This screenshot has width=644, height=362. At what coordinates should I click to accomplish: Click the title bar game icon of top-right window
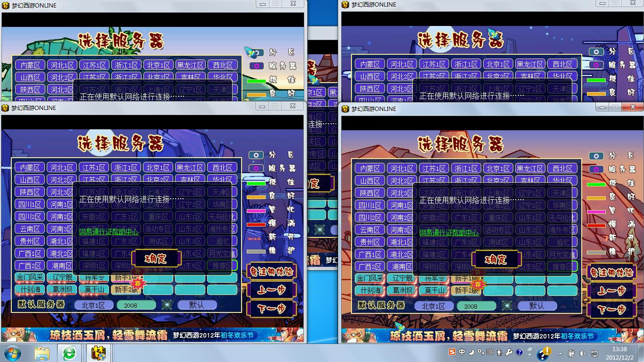[345, 5]
